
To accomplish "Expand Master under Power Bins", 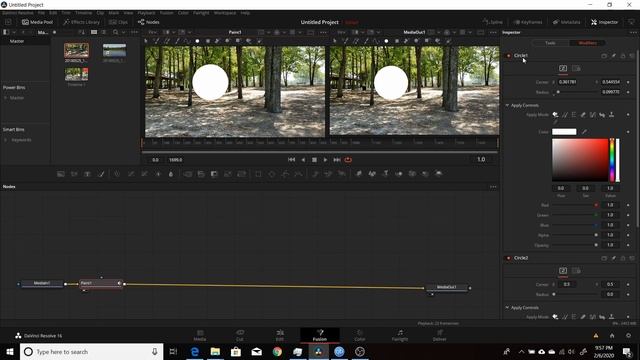I will (6, 98).
